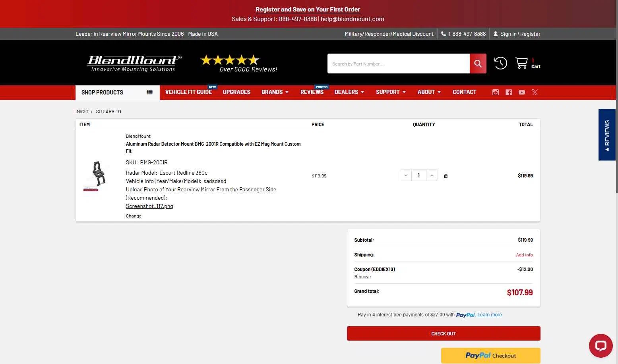This screenshot has width=618, height=364.
Task: Open live chat bubble
Action: pyautogui.click(x=601, y=346)
